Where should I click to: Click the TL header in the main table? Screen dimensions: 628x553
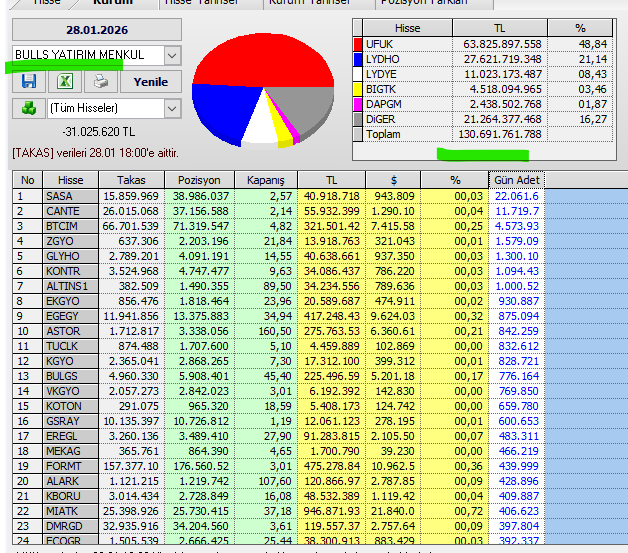pos(331,180)
